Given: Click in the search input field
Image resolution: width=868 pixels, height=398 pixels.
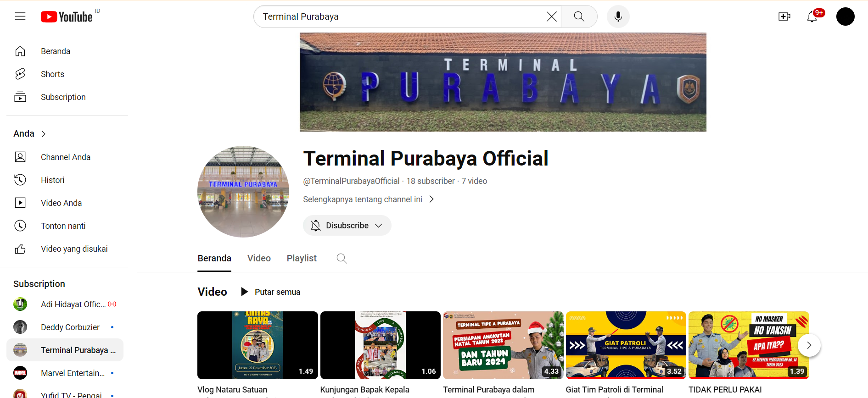Looking at the screenshot, I should click(x=399, y=17).
